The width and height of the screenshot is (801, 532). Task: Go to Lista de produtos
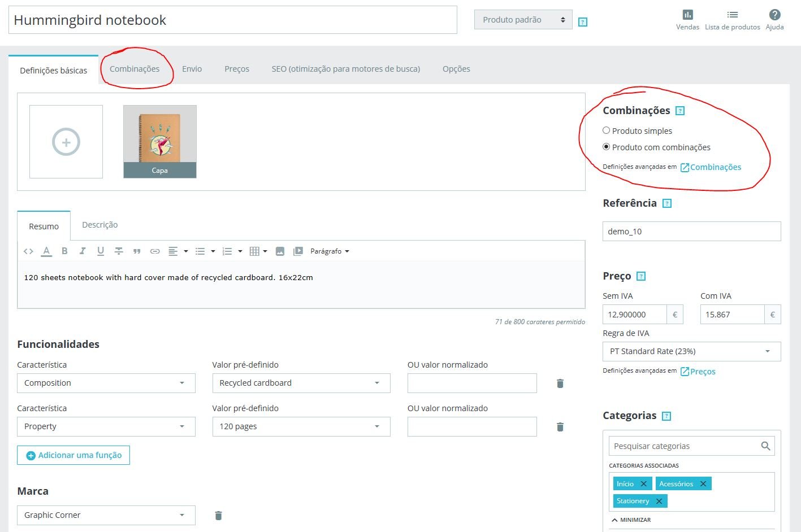(x=732, y=20)
